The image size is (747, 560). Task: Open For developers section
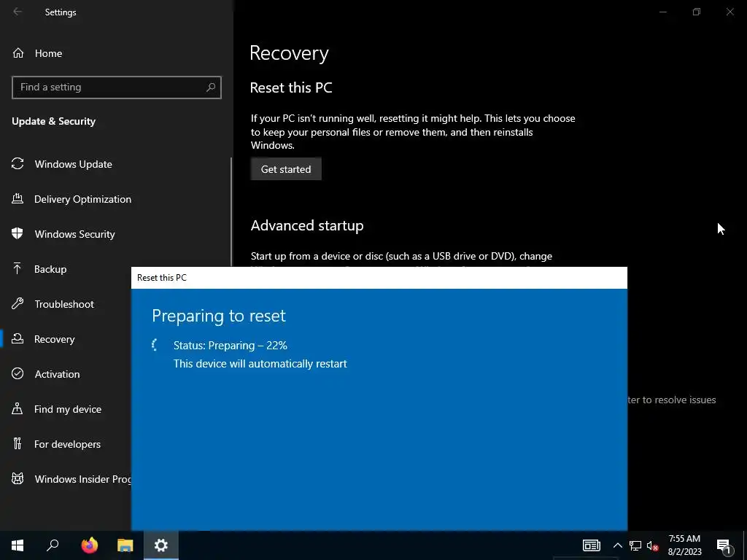point(67,444)
